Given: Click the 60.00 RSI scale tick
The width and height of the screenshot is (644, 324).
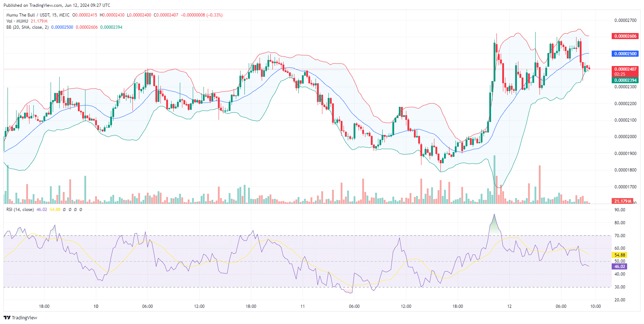Looking at the screenshot, I should click(620, 248).
